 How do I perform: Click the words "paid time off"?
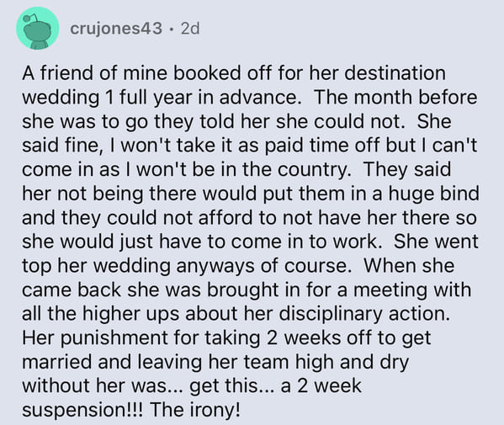pos(322,146)
